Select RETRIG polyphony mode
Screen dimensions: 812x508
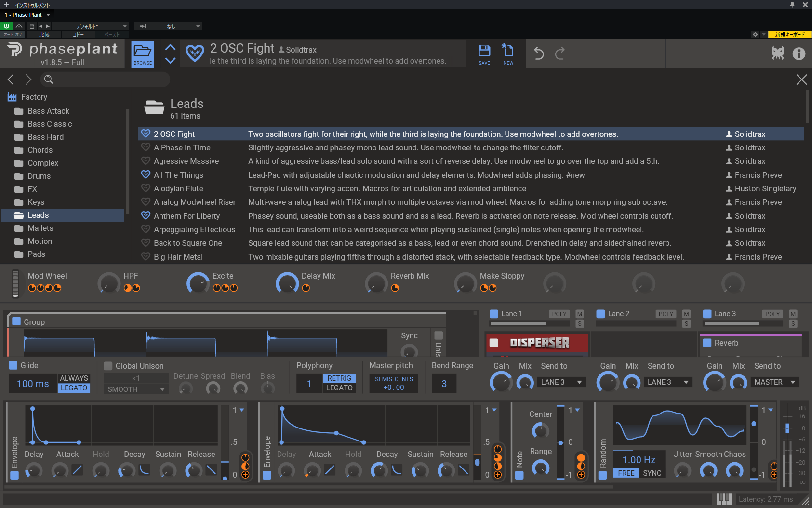click(x=339, y=378)
